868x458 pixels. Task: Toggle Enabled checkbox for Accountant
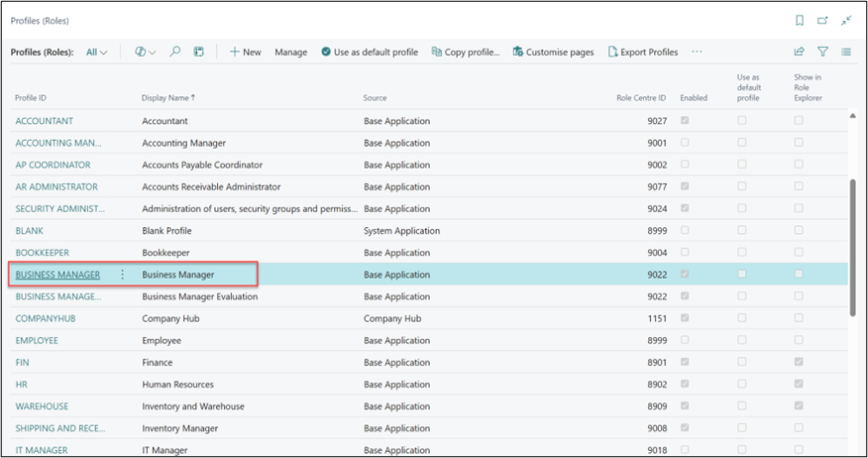click(685, 120)
